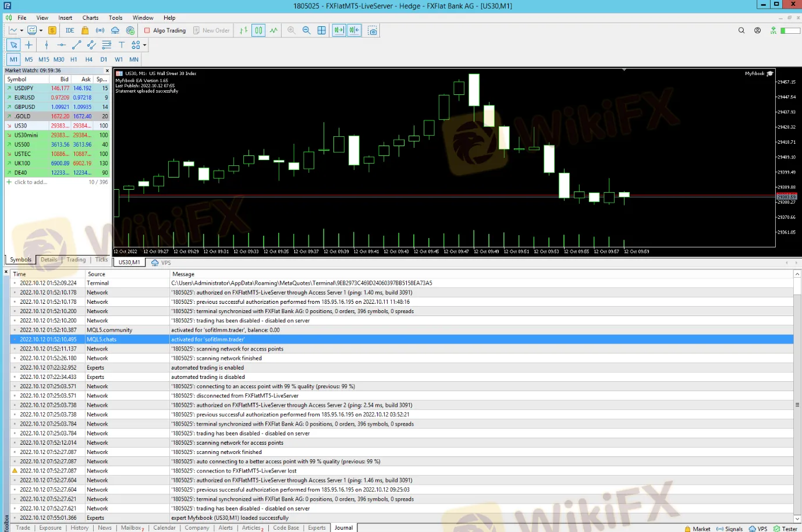Toggle chart auto scroll to end

tap(339, 30)
